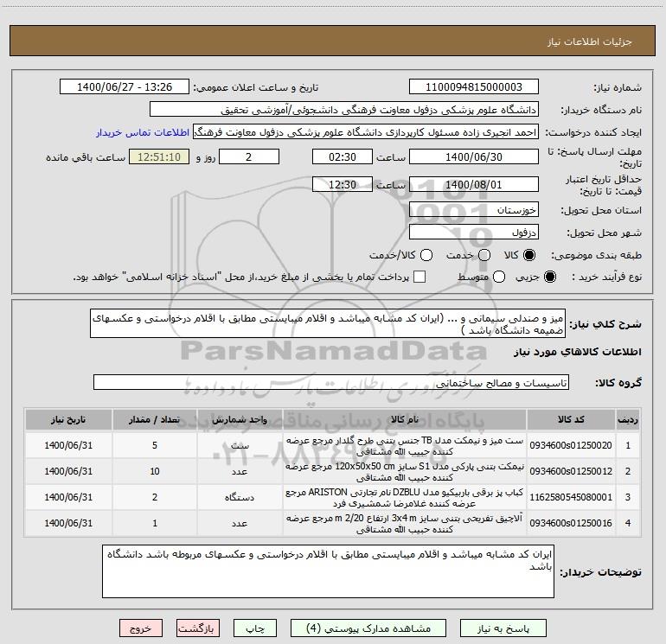Click the کد کالا column header
The height and width of the screenshot is (644, 666).
(571, 420)
